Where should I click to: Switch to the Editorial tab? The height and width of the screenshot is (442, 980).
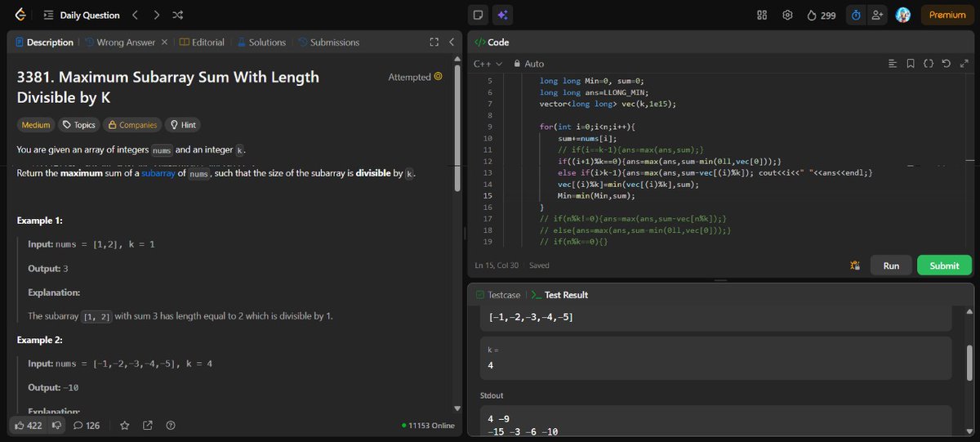202,42
